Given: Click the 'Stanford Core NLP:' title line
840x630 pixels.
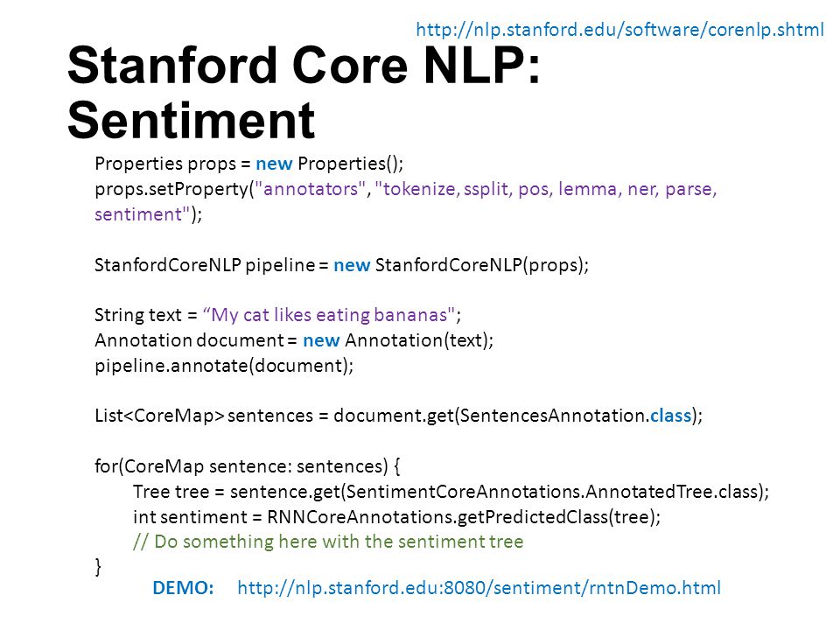Looking at the screenshot, I should (304, 66).
